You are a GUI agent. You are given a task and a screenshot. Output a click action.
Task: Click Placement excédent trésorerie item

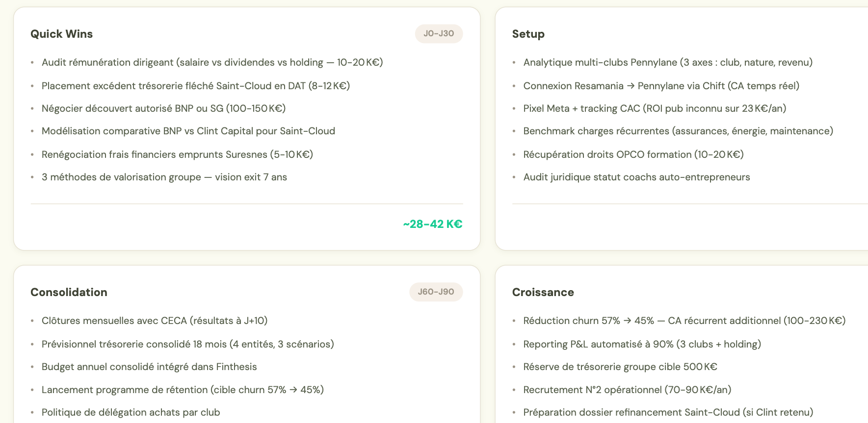coord(196,86)
